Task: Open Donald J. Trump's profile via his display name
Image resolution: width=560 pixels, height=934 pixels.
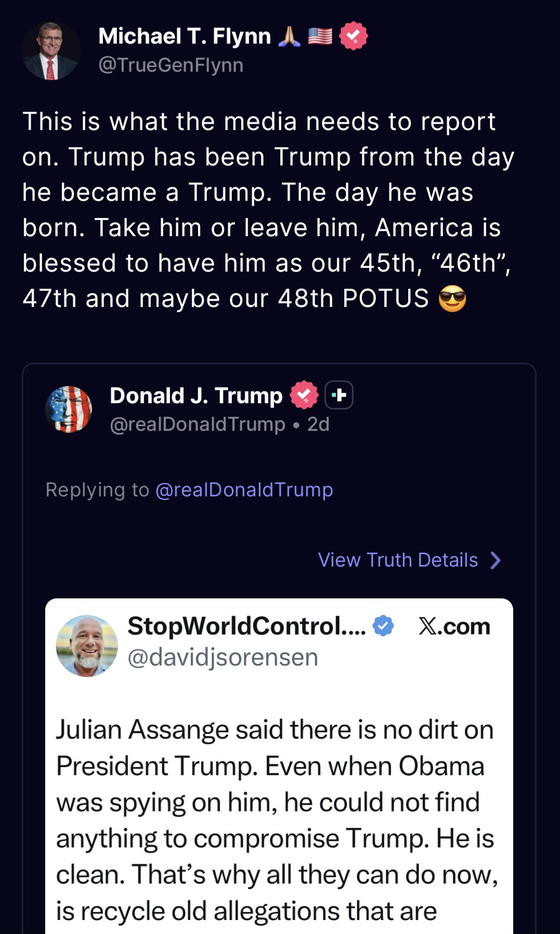Action: [194, 395]
